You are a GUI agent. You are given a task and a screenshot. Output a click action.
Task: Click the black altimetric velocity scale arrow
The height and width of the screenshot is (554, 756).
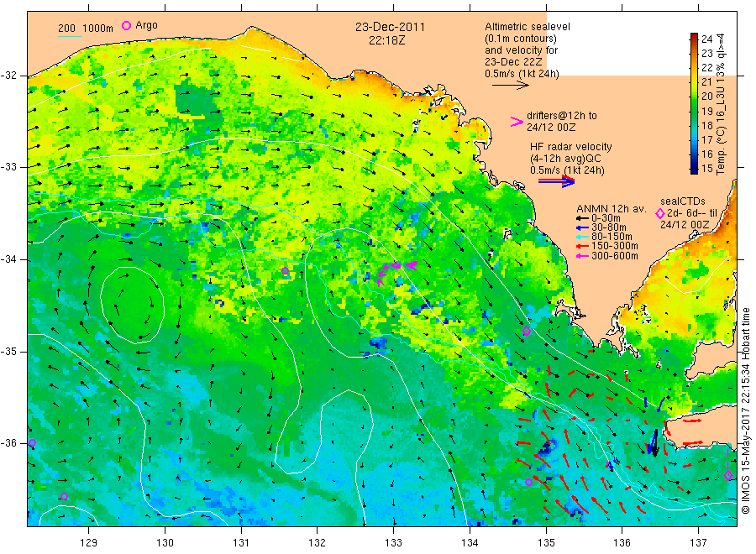(x=510, y=86)
